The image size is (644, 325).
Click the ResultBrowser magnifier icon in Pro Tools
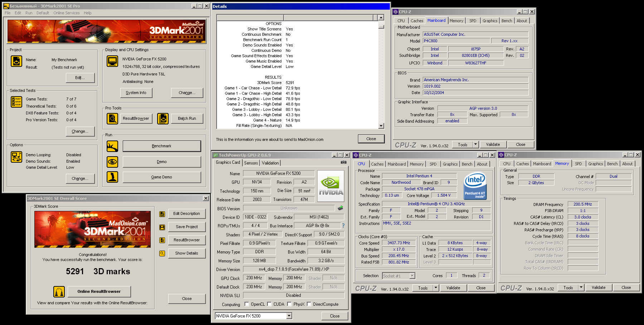click(112, 118)
